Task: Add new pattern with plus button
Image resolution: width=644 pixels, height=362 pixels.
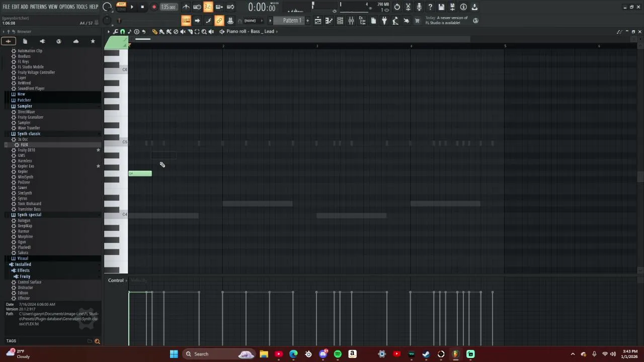Action: (x=308, y=21)
